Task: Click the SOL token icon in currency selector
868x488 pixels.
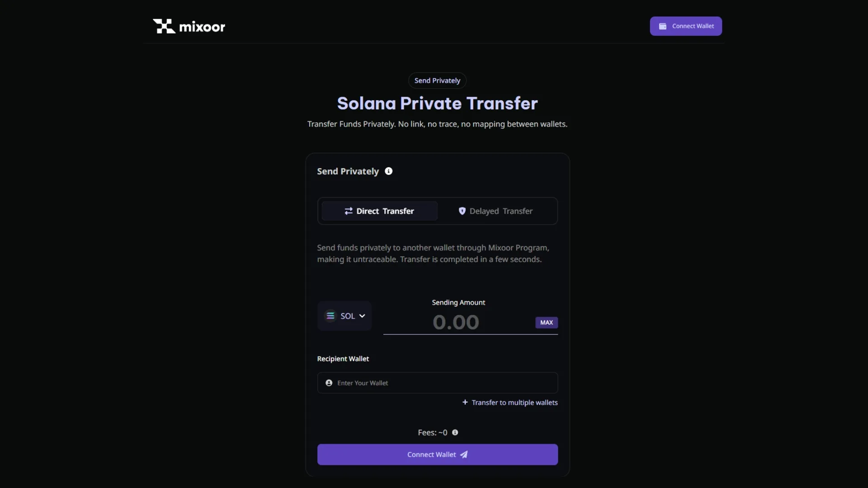Action: [330, 315]
